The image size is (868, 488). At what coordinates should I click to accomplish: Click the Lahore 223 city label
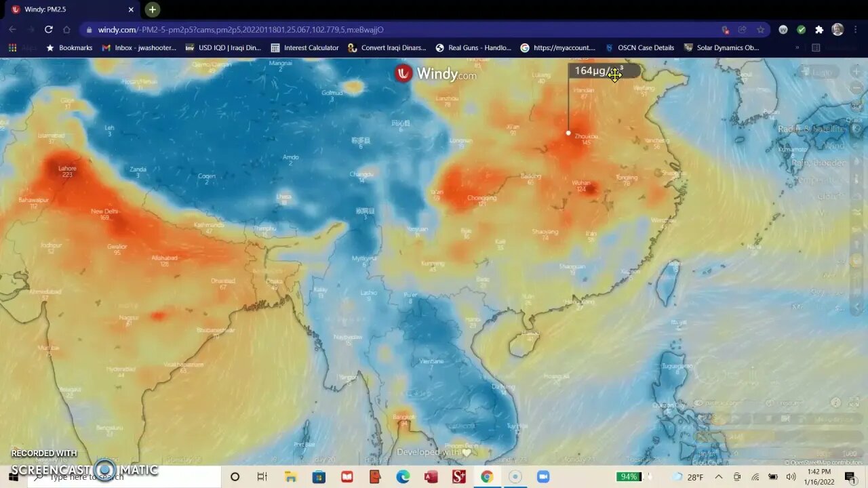pos(67,171)
